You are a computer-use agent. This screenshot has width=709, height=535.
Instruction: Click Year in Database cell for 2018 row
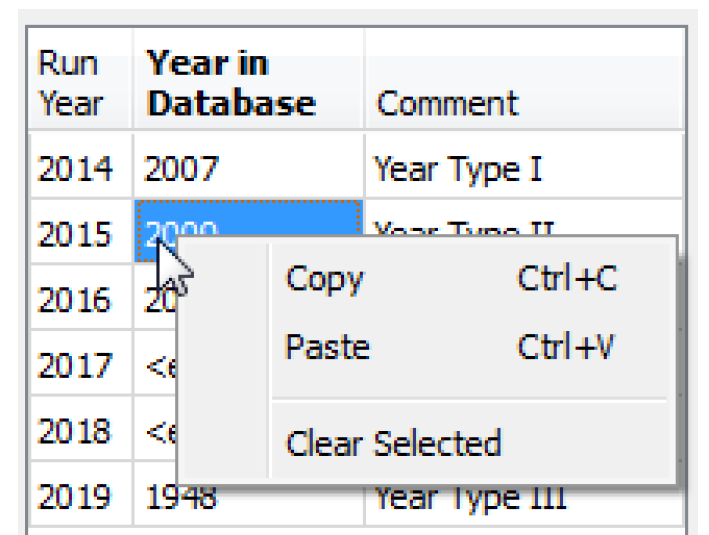point(155,431)
